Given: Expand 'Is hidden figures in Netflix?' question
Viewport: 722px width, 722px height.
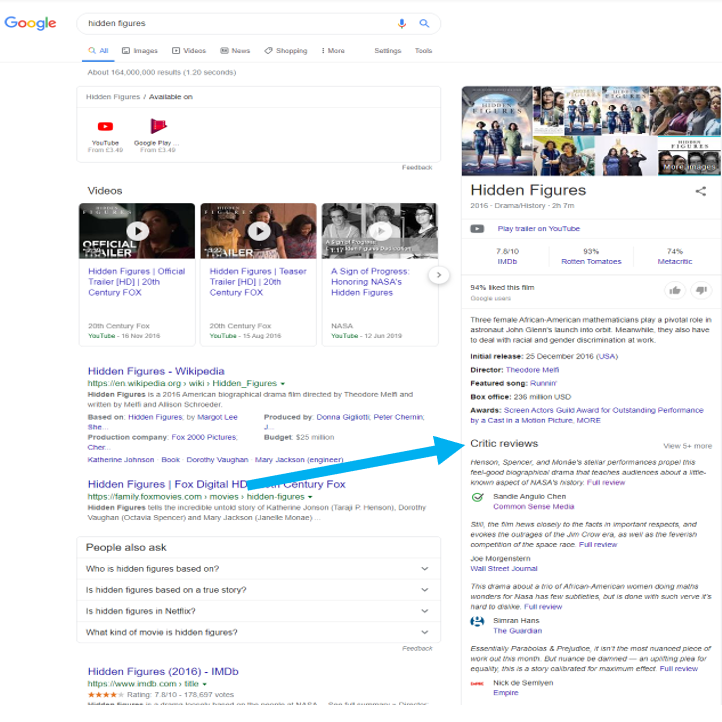Looking at the screenshot, I should click(259, 611).
